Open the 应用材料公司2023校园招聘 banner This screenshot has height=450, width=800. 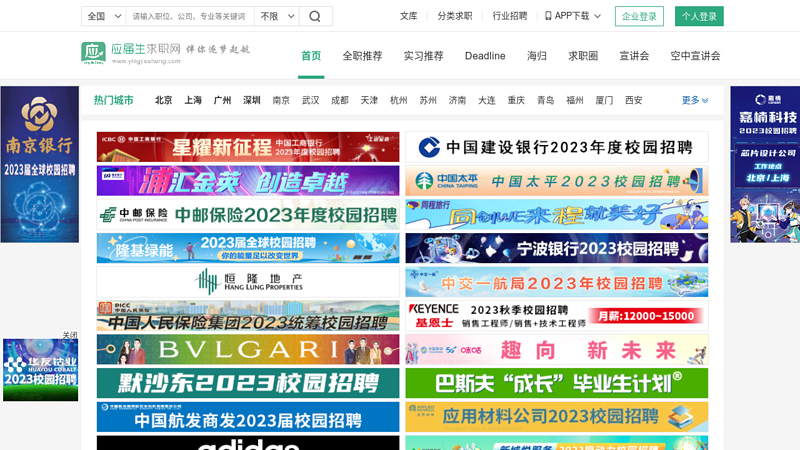[x=557, y=416]
